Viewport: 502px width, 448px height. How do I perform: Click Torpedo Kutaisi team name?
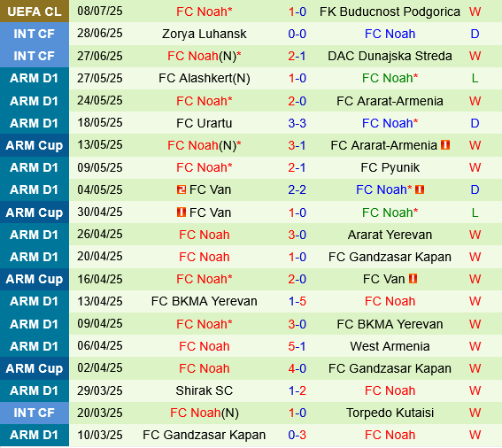(390, 413)
